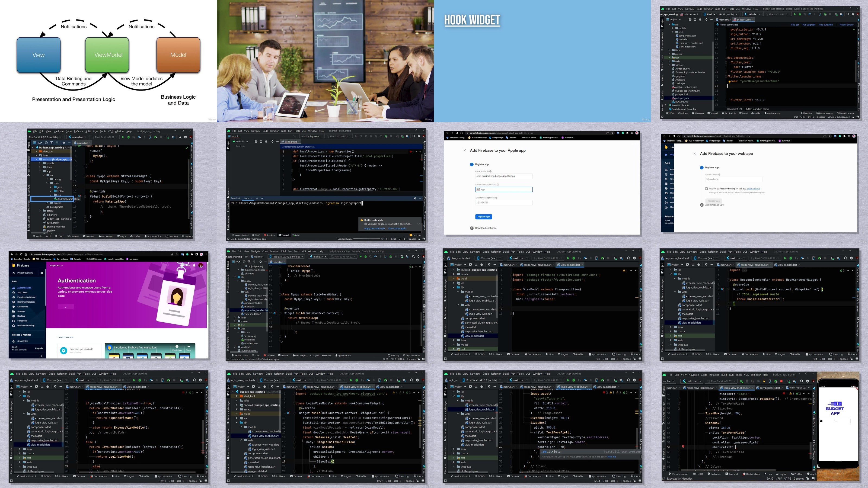Open Terminal settings gear in Gradle sync window

click(415, 198)
